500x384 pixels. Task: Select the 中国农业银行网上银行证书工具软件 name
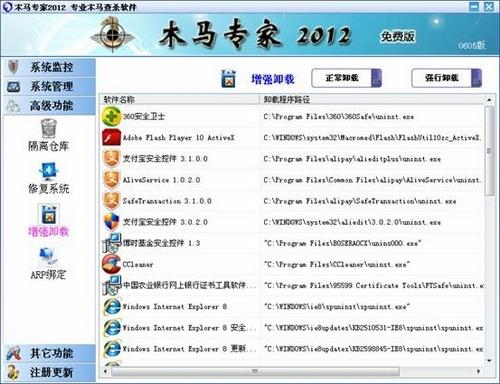point(189,285)
